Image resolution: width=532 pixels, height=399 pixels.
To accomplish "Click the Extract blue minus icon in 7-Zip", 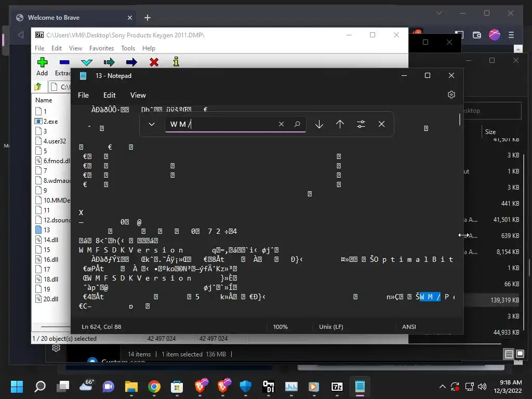I will click(x=64, y=62).
